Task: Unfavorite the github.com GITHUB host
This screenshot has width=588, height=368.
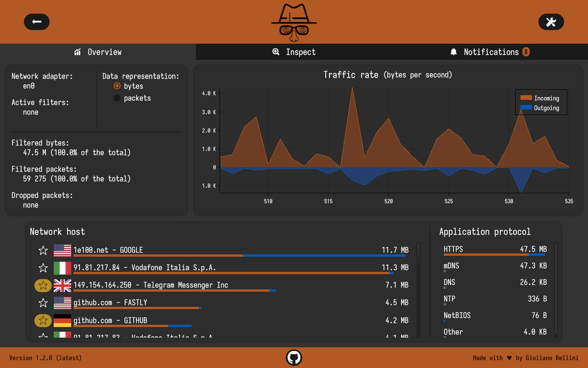Action: pos(43,320)
